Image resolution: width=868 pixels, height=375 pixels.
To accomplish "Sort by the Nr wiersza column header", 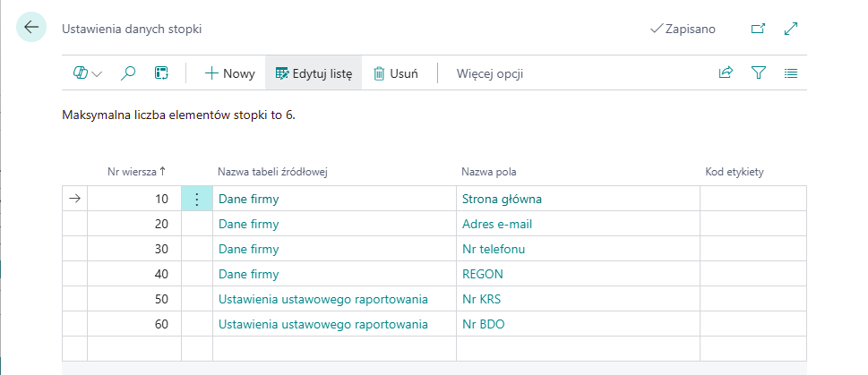I will [x=135, y=172].
